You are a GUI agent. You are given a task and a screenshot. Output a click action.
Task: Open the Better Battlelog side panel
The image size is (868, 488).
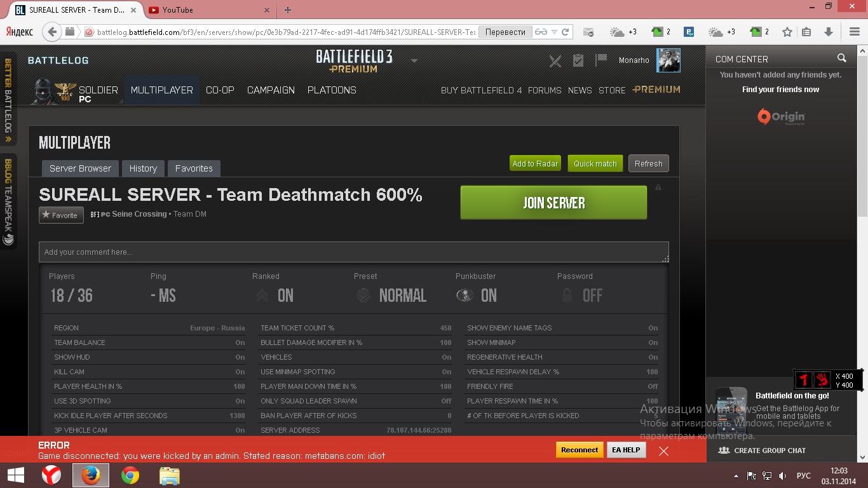click(x=8, y=100)
